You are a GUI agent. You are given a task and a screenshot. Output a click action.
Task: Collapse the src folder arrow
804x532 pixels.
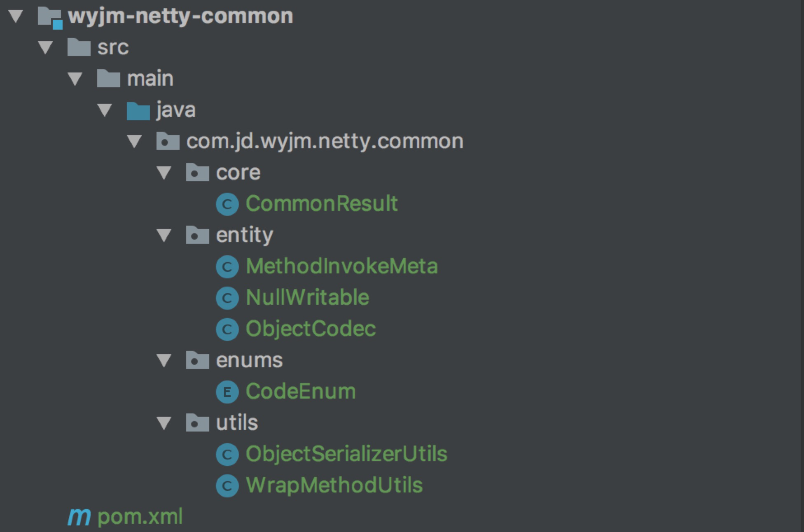45,48
